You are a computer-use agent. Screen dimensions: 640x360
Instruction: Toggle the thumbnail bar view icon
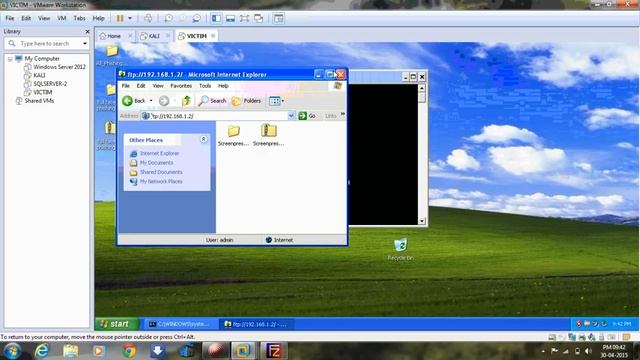point(230,18)
